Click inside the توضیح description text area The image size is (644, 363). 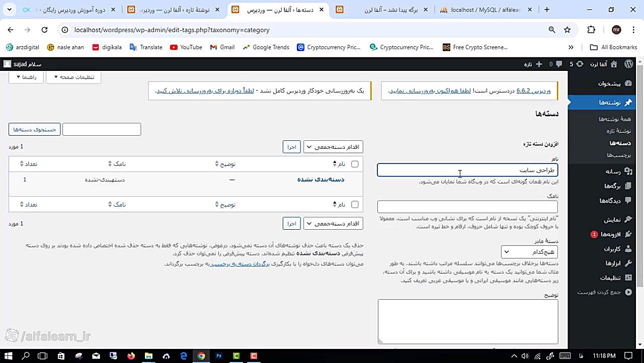[x=467, y=322]
